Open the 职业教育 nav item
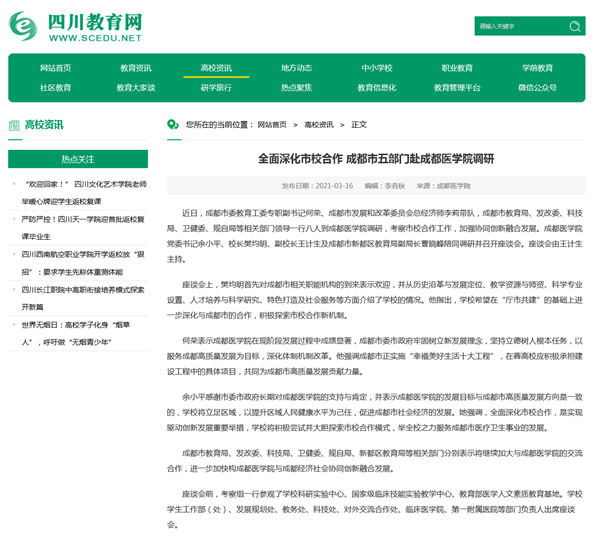The height and width of the screenshot is (547, 600). (457, 68)
